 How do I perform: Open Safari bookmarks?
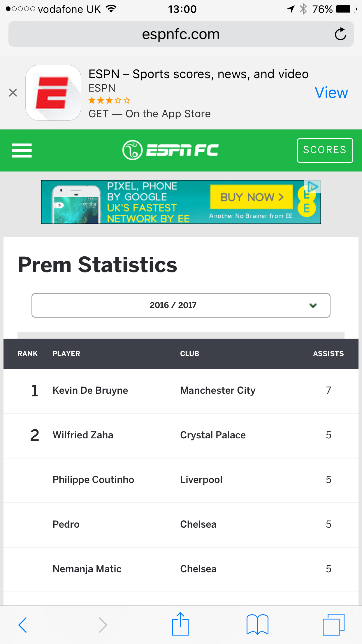(x=257, y=625)
